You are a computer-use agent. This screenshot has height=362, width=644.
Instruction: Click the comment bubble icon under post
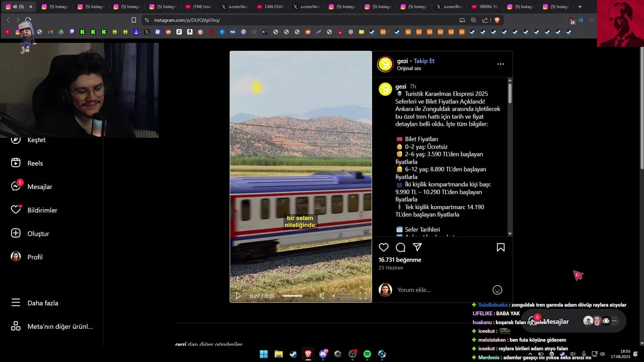[x=400, y=247]
